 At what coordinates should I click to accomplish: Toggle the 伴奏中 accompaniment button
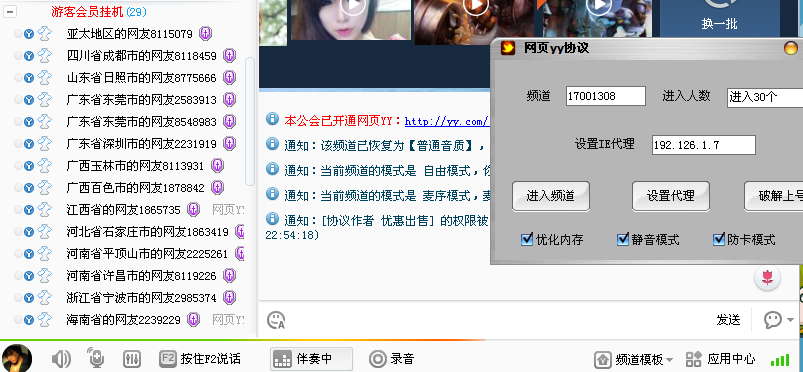311,359
